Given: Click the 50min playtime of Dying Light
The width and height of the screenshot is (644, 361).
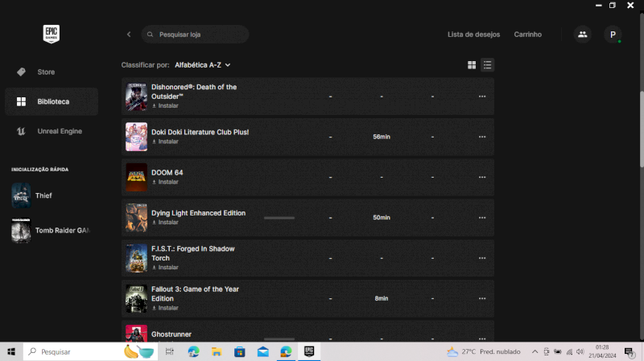Looking at the screenshot, I should (x=382, y=217).
